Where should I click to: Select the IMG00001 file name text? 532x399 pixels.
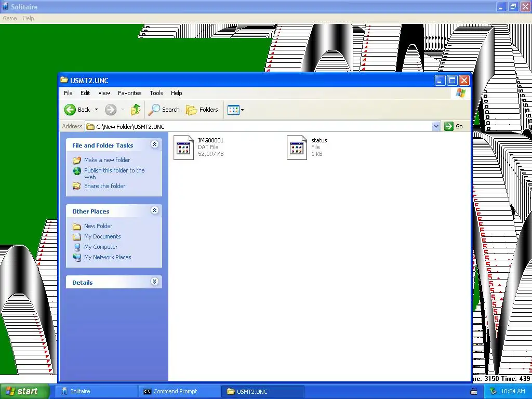(211, 140)
